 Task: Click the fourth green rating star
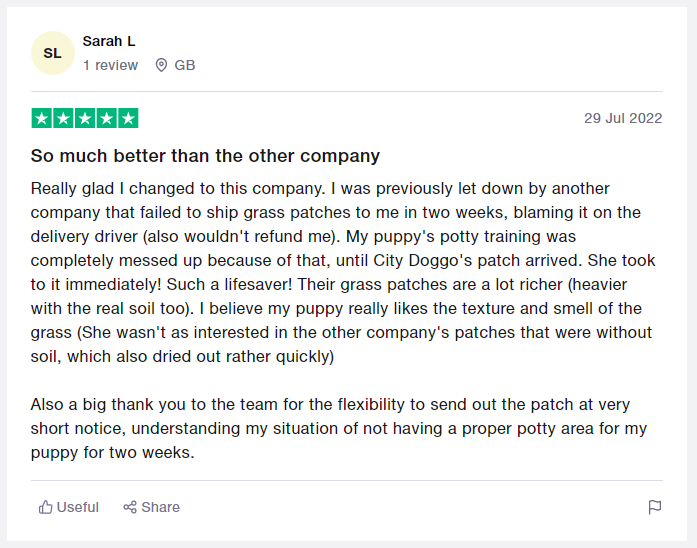106,118
